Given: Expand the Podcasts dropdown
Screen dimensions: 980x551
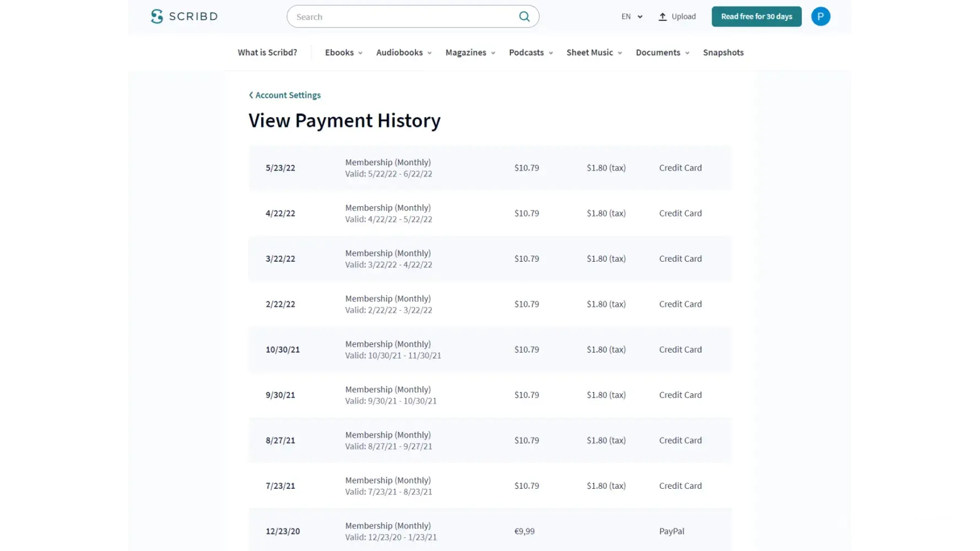Looking at the screenshot, I should click(x=530, y=52).
